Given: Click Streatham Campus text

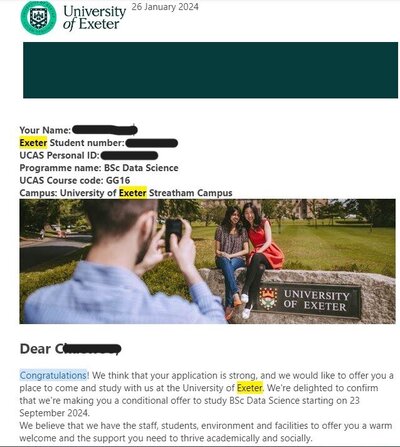Looking at the screenshot, I should (191, 193).
